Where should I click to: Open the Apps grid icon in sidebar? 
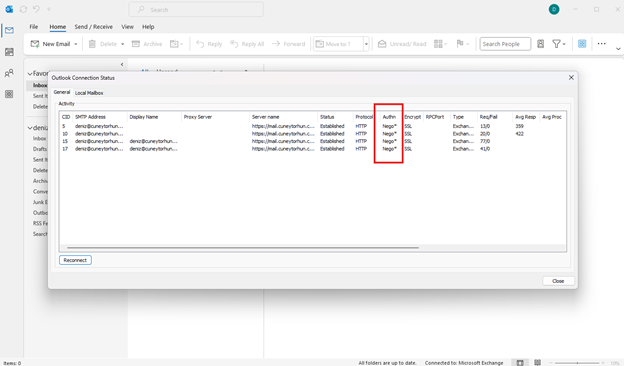9,94
